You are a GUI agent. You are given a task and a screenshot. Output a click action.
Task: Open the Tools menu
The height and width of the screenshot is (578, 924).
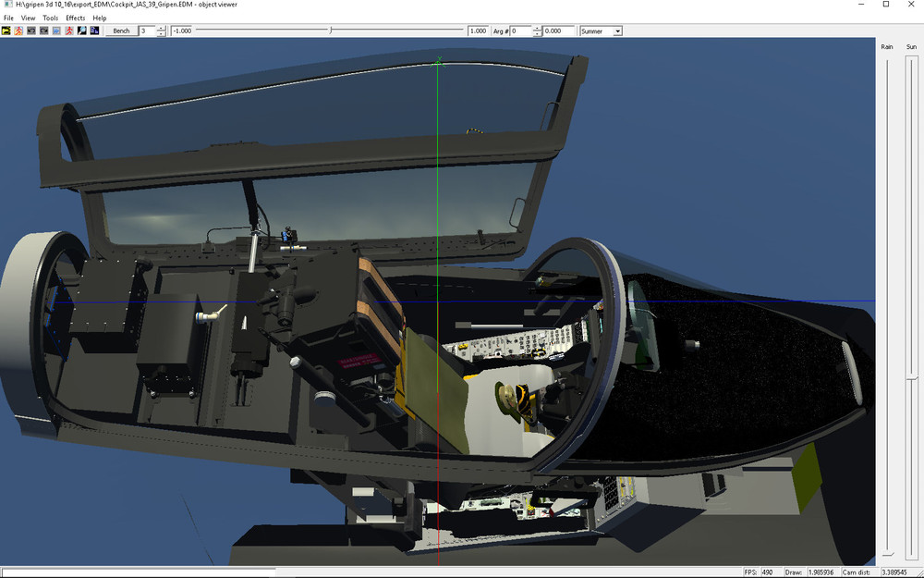pyautogui.click(x=50, y=18)
